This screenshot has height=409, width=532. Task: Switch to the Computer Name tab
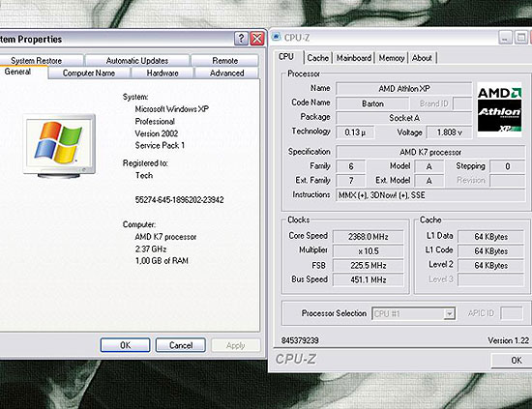pos(89,73)
